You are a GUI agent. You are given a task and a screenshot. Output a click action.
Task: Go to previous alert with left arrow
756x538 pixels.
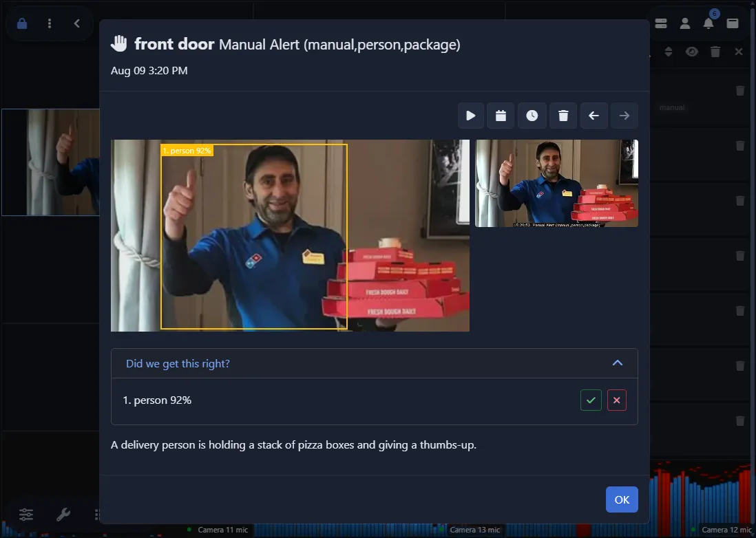pyautogui.click(x=594, y=116)
